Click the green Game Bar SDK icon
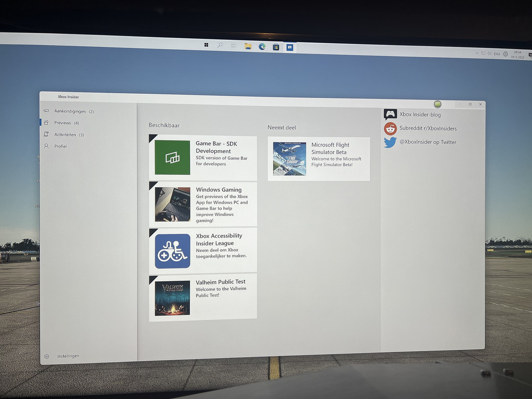The width and height of the screenshot is (532, 399). click(173, 158)
